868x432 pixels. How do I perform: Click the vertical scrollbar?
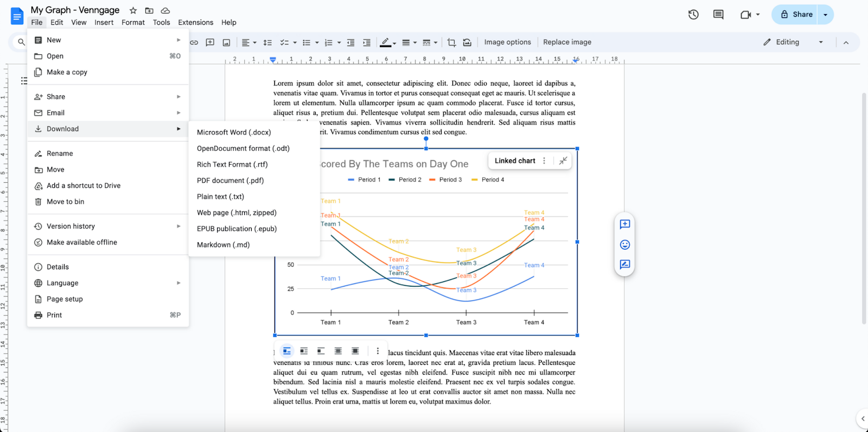[x=864, y=208]
